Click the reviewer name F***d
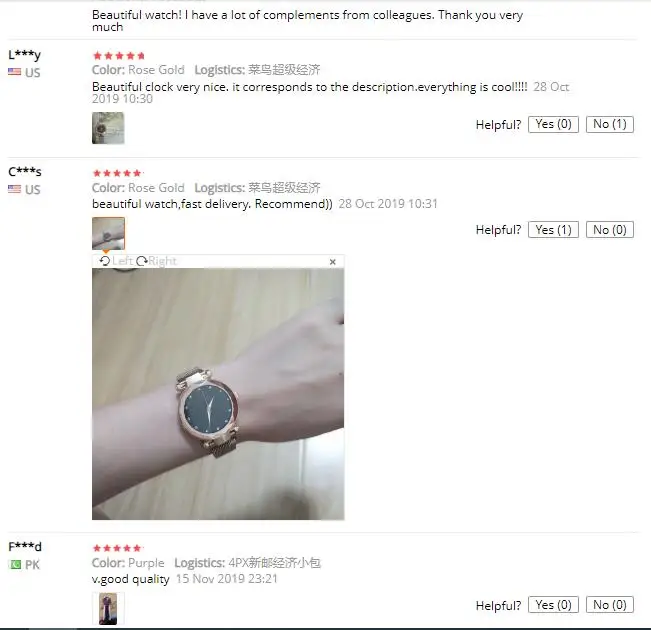The image size is (651, 630). pyautogui.click(x=25, y=547)
